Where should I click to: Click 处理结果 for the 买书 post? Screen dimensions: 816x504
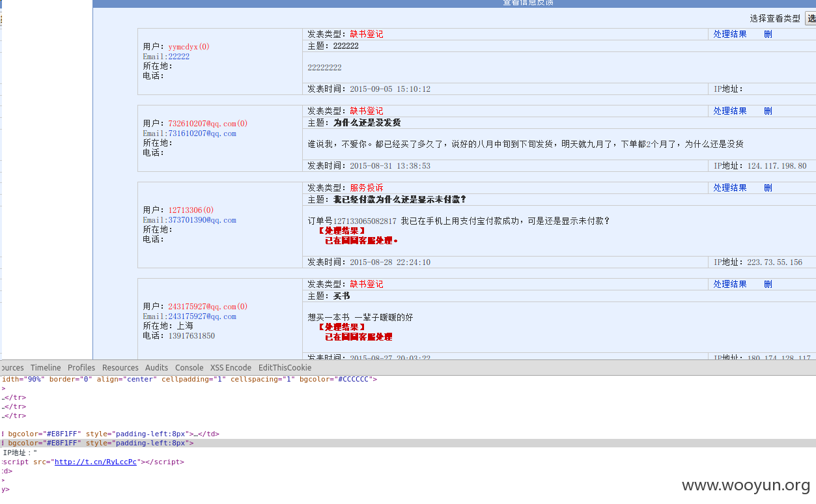click(730, 284)
